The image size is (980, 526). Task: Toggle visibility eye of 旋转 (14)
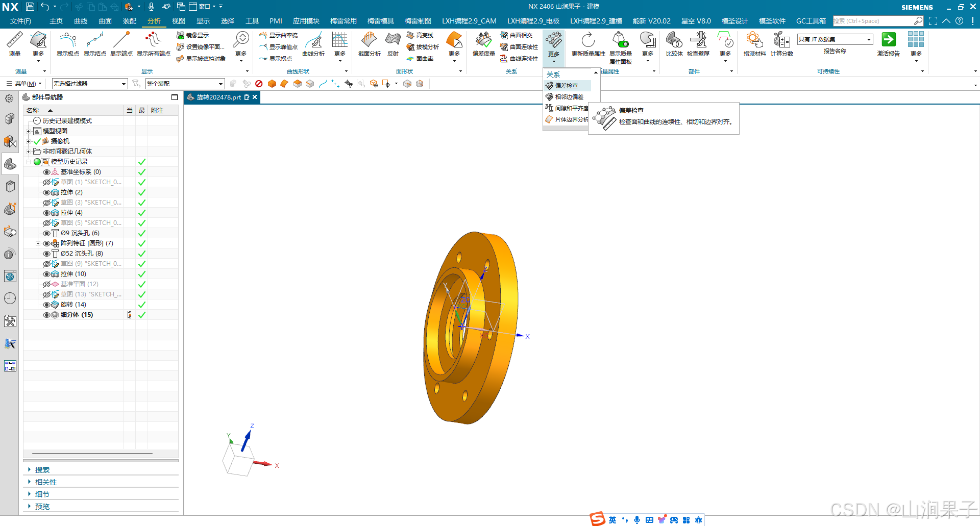[x=46, y=305]
